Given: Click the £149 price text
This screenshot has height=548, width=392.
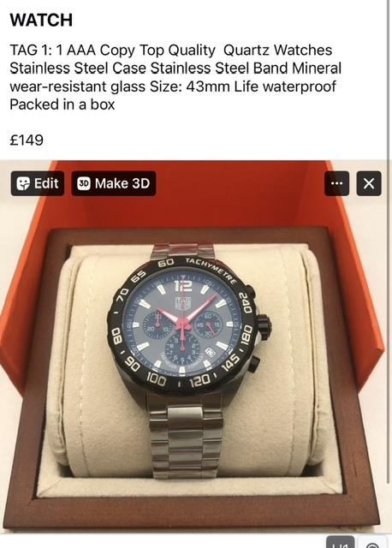Looking at the screenshot, I should pyautogui.click(x=27, y=140).
